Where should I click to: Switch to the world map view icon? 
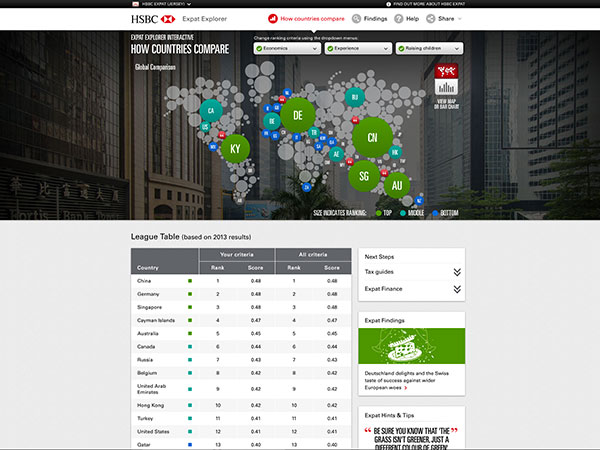[x=446, y=72]
